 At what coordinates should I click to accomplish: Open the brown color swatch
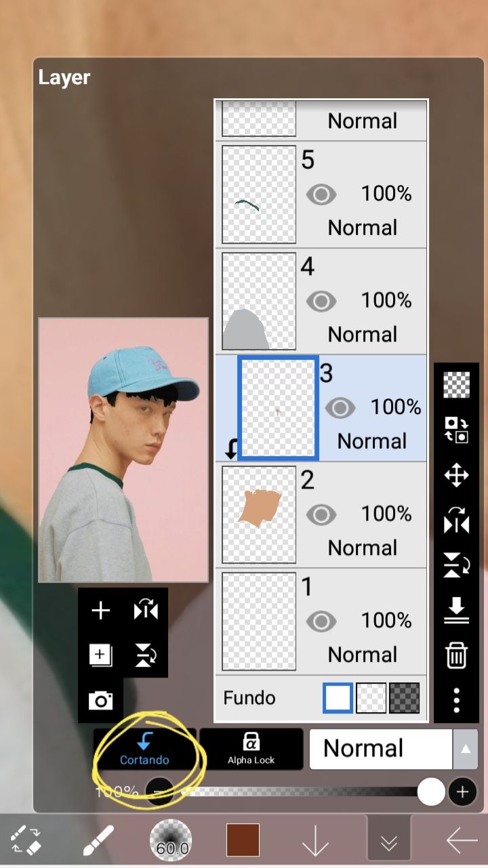pyautogui.click(x=243, y=840)
